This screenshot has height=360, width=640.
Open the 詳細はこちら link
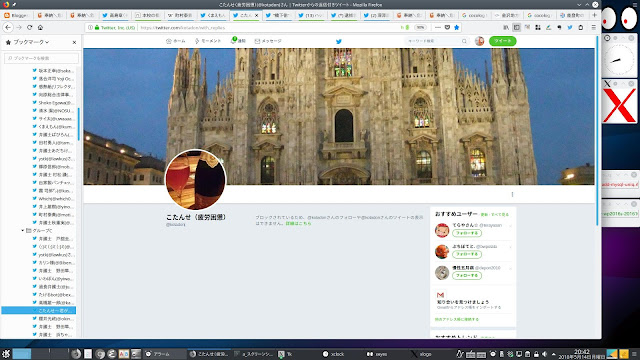[x=298, y=224]
